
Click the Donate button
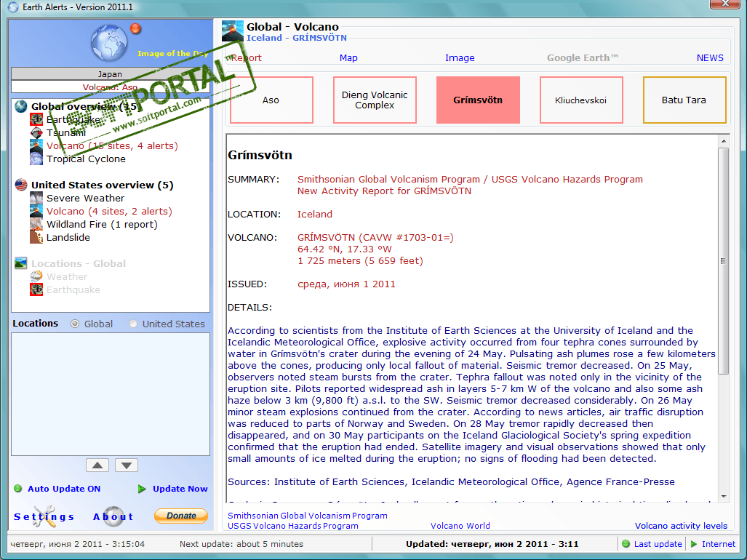click(x=181, y=516)
